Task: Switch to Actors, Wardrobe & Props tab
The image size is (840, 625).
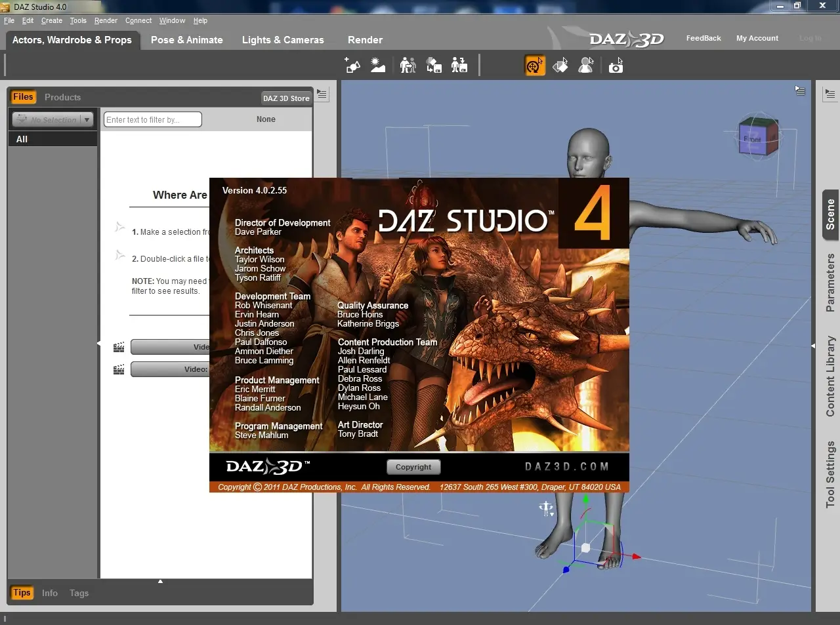Action: 72,39
